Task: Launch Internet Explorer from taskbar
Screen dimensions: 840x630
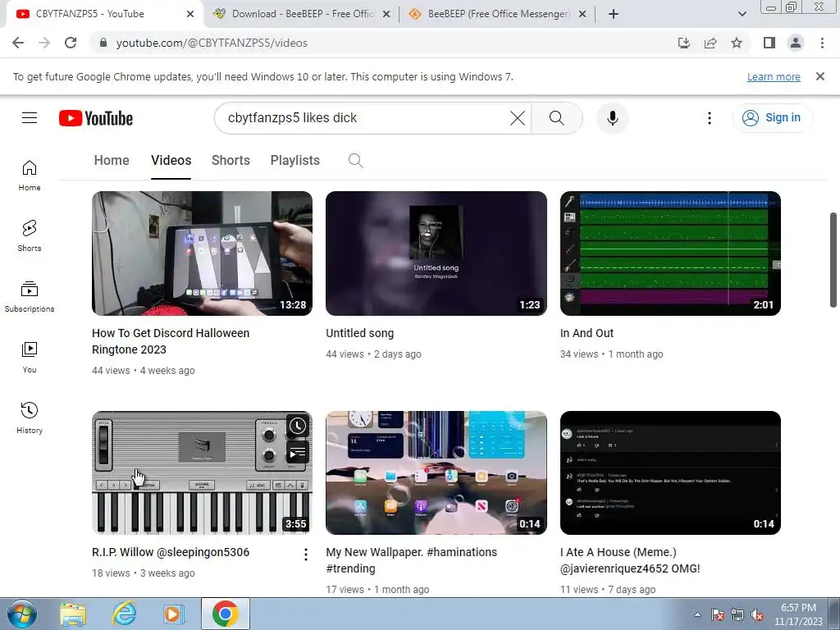Action: 124,614
